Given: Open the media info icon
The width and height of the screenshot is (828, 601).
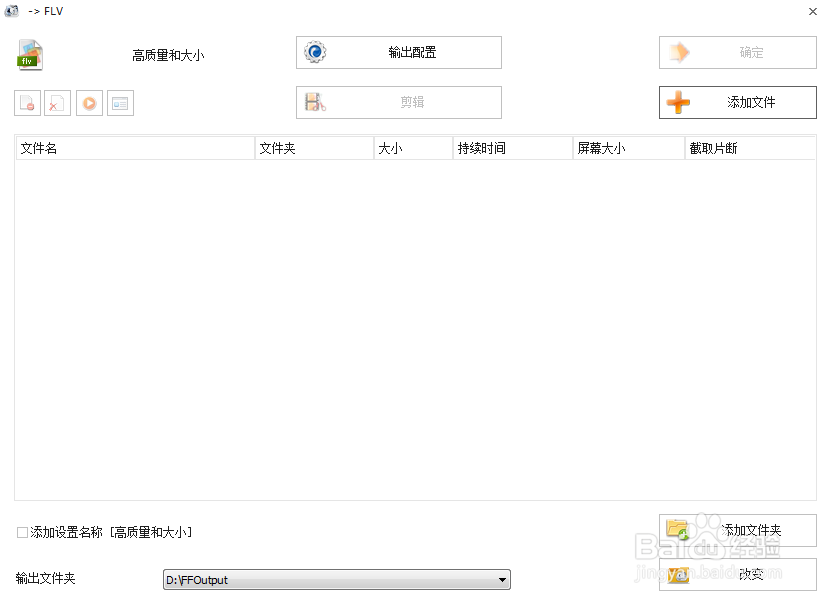Looking at the screenshot, I should click(120, 103).
